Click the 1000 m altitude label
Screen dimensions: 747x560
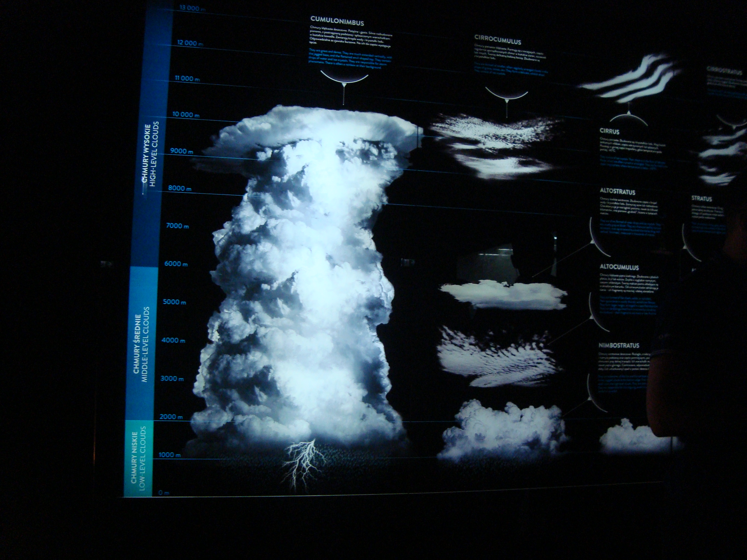(170, 455)
